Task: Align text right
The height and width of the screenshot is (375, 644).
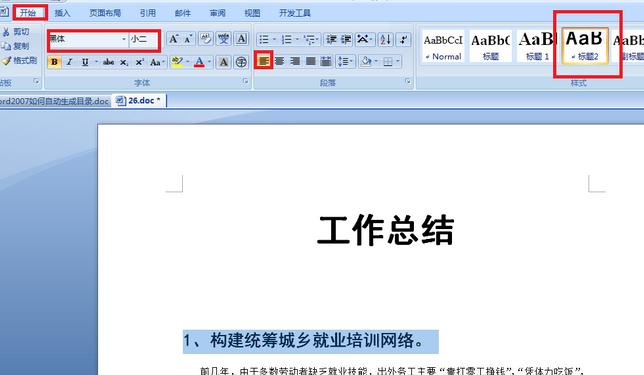Action: pyautogui.click(x=295, y=62)
